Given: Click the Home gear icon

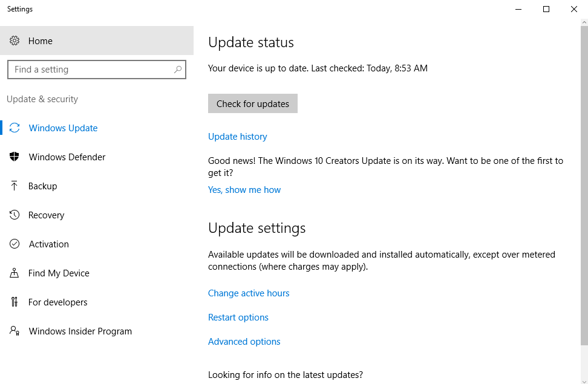Looking at the screenshot, I should (x=15, y=41).
